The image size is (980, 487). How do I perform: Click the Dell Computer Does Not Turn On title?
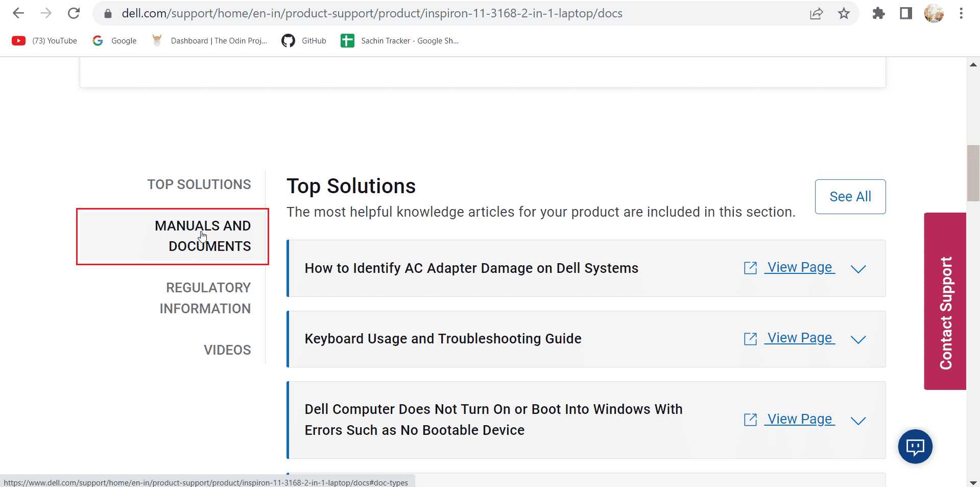[x=493, y=420]
